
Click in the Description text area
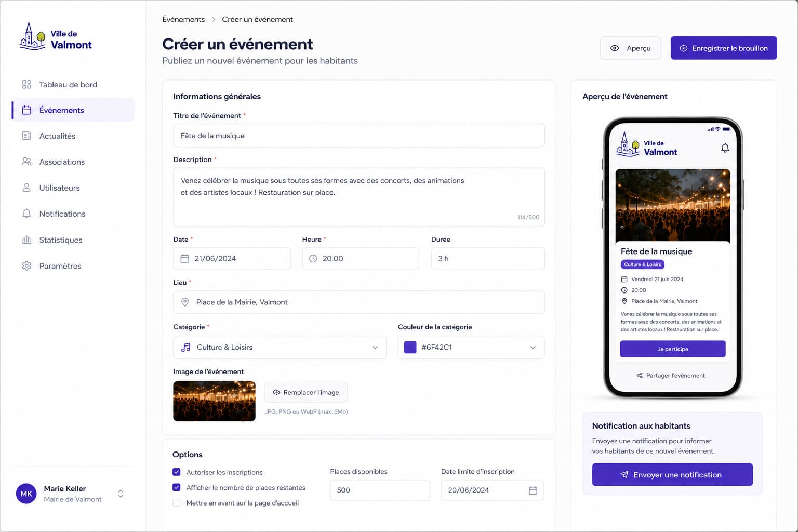pyautogui.click(x=359, y=197)
